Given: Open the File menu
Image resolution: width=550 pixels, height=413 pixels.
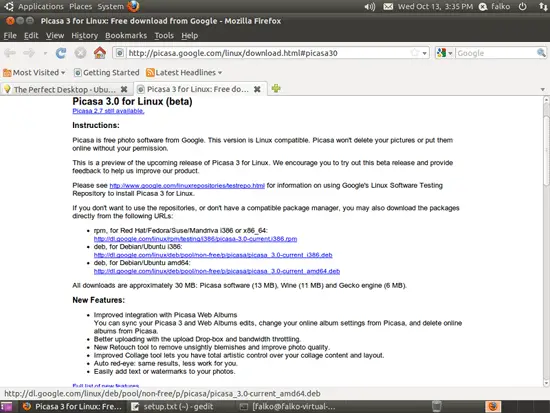Looking at the screenshot, I should pyautogui.click(x=10, y=35).
